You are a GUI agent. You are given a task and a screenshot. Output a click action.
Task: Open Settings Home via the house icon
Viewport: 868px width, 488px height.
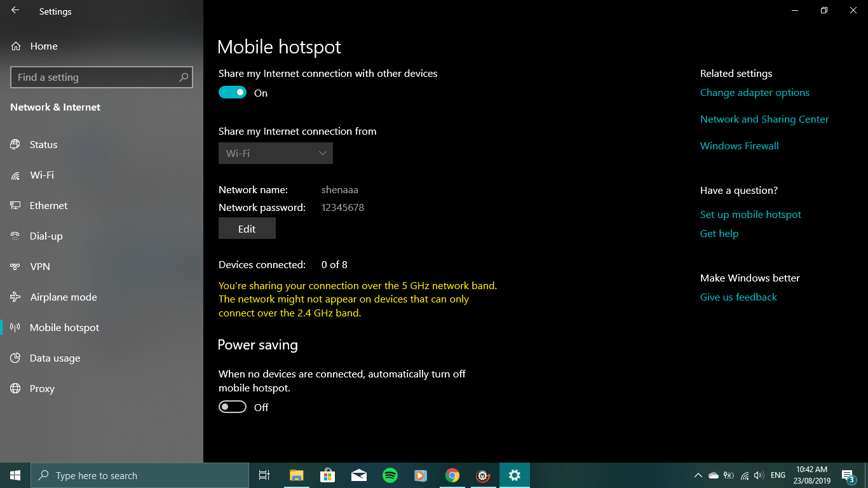[16, 46]
